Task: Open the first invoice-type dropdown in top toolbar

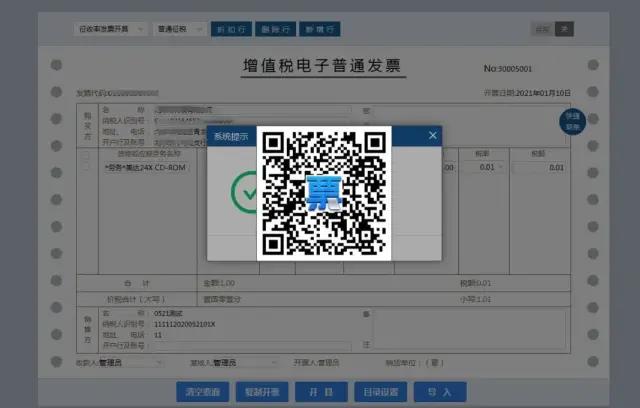Action: [x=110, y=29]
